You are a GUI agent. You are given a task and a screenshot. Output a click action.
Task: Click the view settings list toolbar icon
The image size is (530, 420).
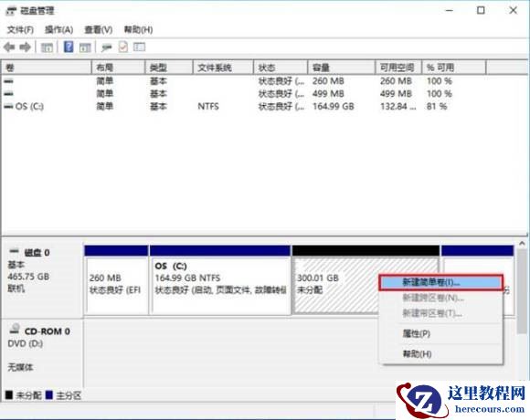[139, 47]
